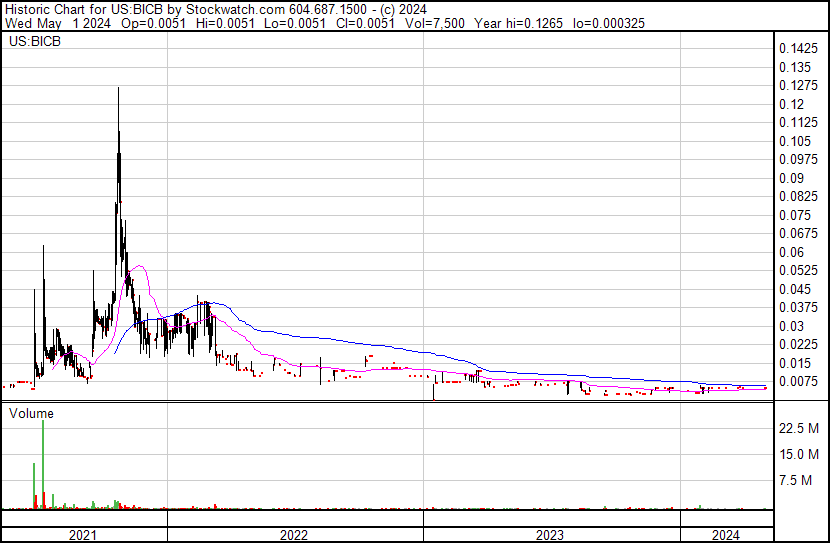This screenshot has width=830, height=543.
Task: Click the 15.0 M volume axis label
Action: pyautogui.click(x=799, y=455)
